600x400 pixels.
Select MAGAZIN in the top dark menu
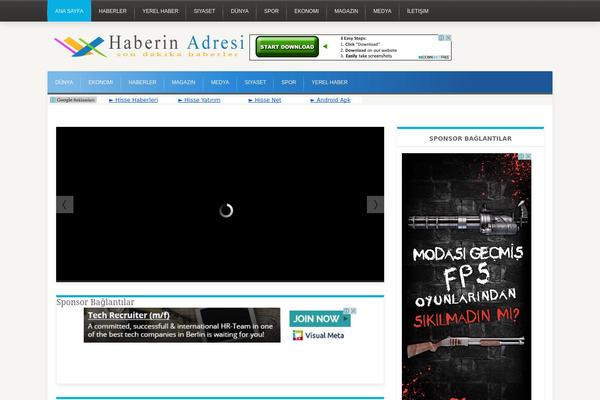click(346, 11)
